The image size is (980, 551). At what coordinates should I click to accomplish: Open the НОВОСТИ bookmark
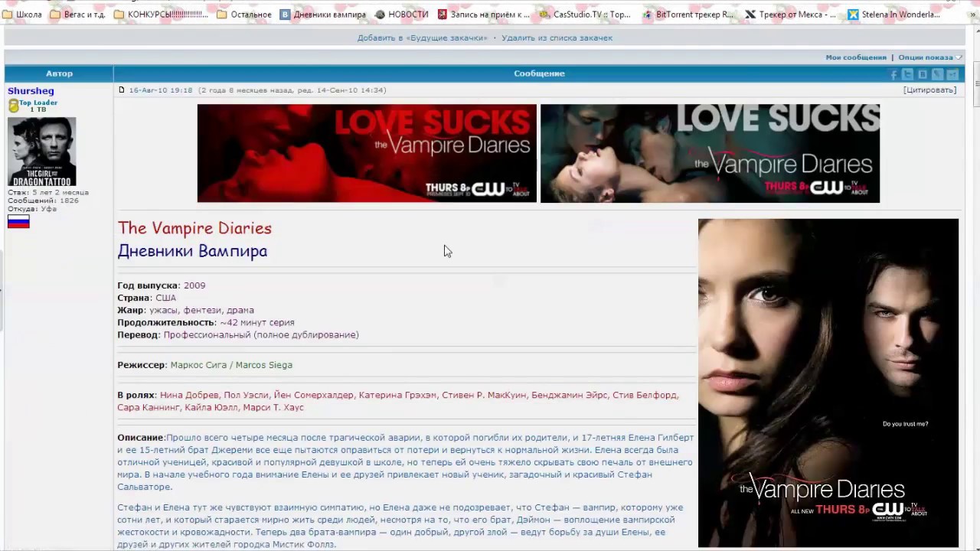[401, 15]
